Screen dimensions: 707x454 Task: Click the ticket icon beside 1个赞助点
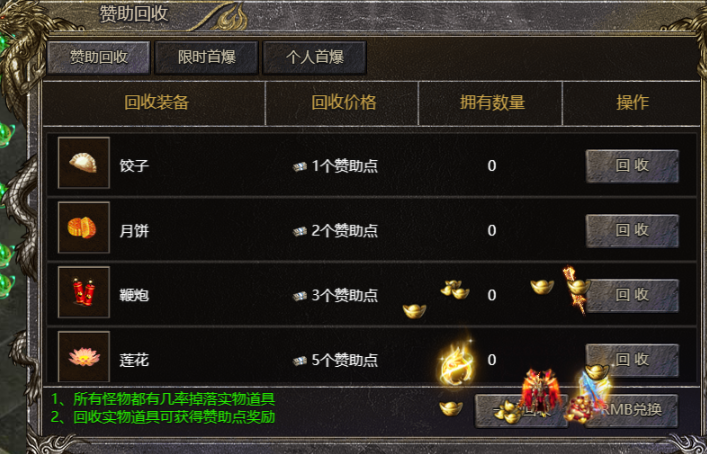(299, 167)
